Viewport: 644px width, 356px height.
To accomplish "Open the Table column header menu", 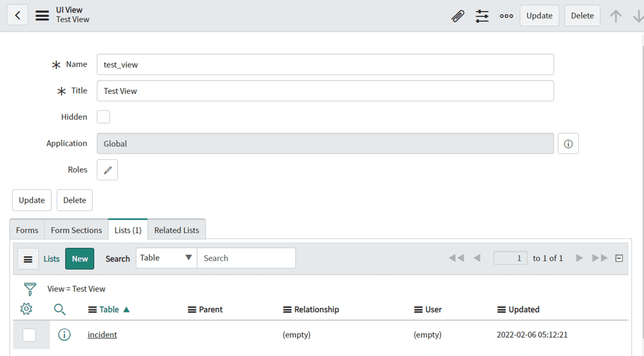I will coord(91,309).
